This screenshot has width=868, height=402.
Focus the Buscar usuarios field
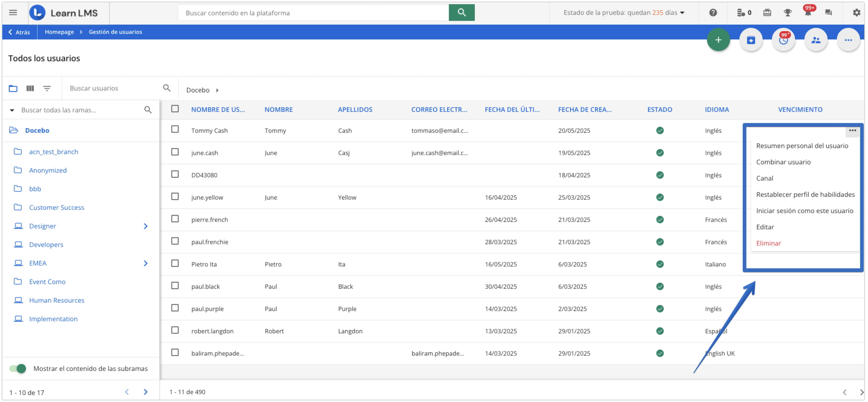[x=113, y=88]
